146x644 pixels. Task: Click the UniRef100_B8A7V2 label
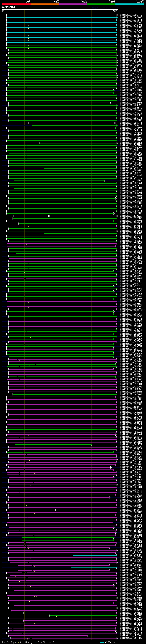coord(131,548)
